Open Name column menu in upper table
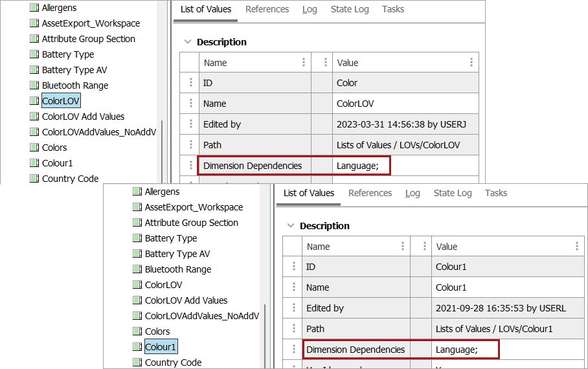Image resolution: width=588 pixels, height=369 pixels. point(304,63)
